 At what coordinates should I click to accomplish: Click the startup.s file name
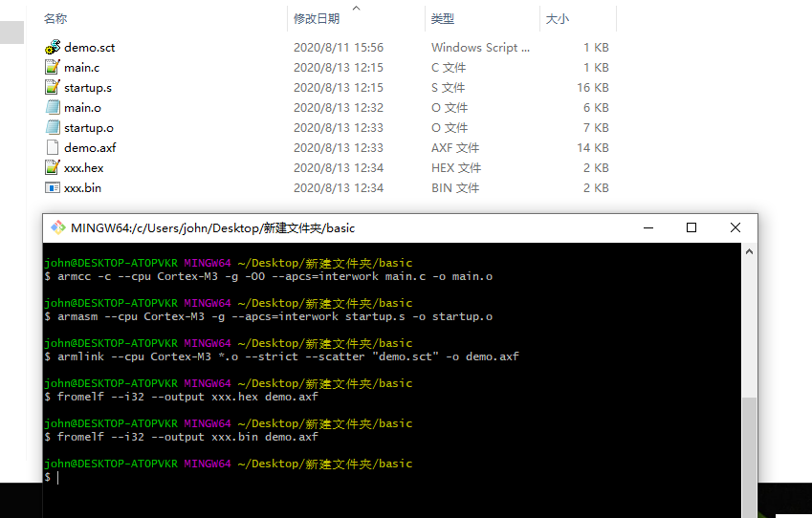(x=88, y=88)
